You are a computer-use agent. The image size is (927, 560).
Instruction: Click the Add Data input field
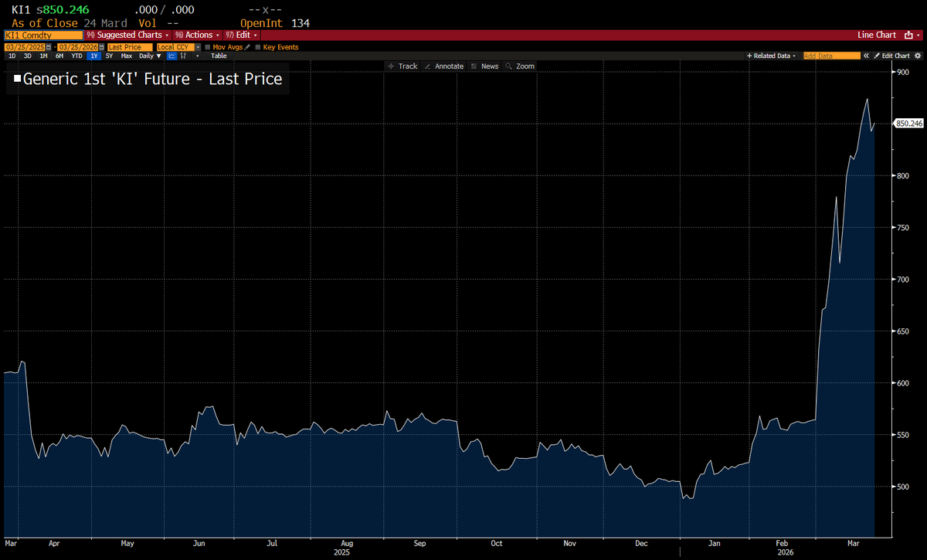(x=831, y=56)
